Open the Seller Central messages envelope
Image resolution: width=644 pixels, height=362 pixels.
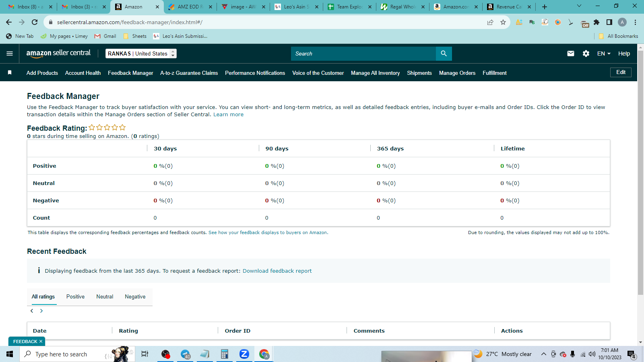[571, 53]
